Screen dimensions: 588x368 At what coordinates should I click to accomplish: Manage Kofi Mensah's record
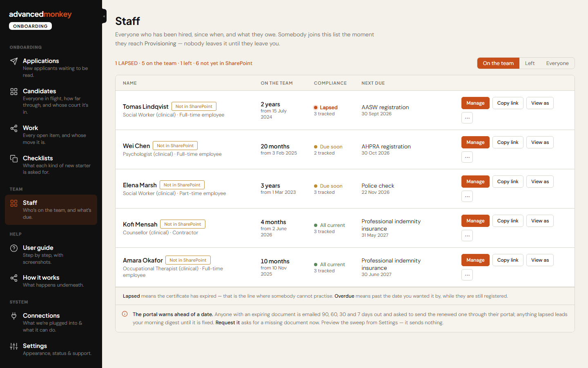(475, 221)
